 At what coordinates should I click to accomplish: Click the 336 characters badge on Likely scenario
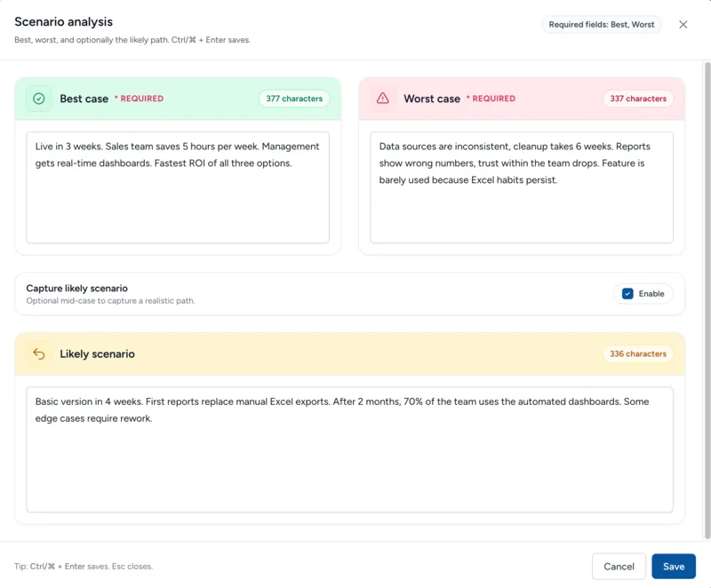638,354
